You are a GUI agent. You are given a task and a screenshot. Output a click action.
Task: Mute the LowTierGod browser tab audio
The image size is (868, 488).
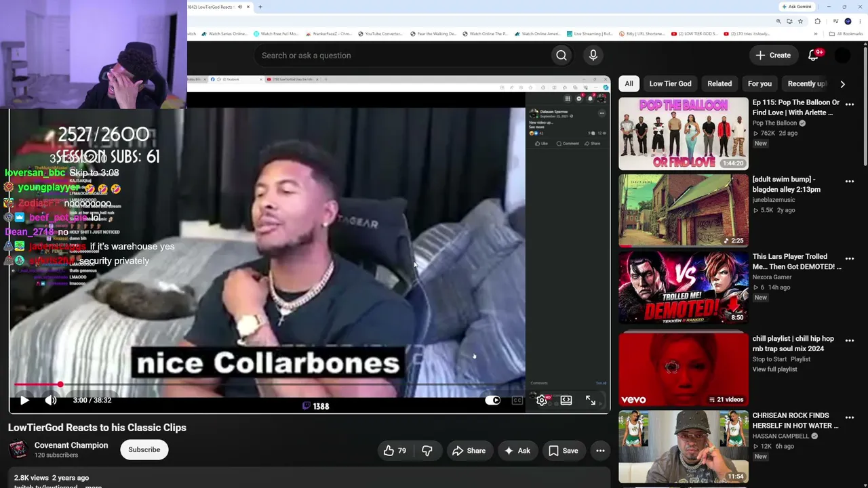[239, 7]
